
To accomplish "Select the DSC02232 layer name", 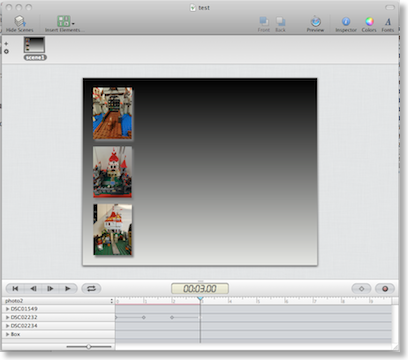I will tap(24, 317).
